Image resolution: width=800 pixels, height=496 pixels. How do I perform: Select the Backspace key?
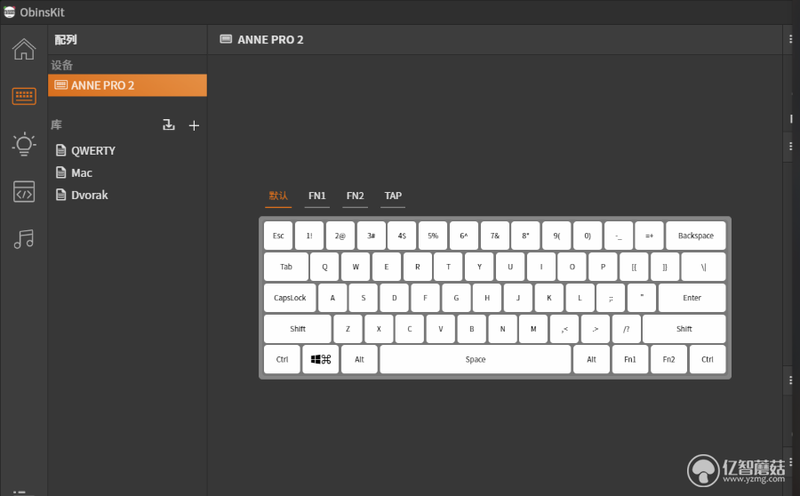coord(696,236)
